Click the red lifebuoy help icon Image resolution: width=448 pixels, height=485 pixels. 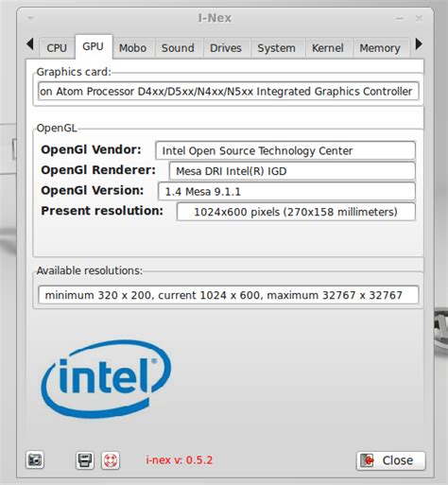[x=111, y=460]
